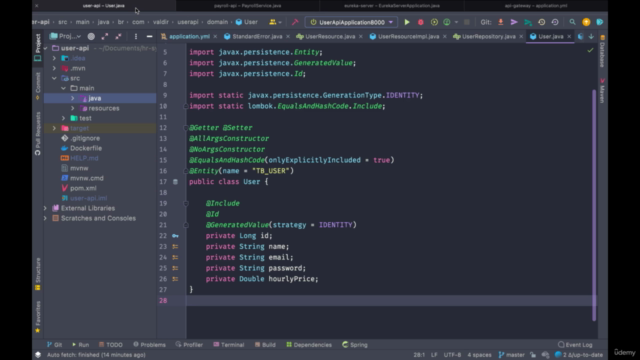The height and width of the screenshot is (360, 640).
Task: Open the Pull Requests tool window
Action: click(x=38, y=133)
